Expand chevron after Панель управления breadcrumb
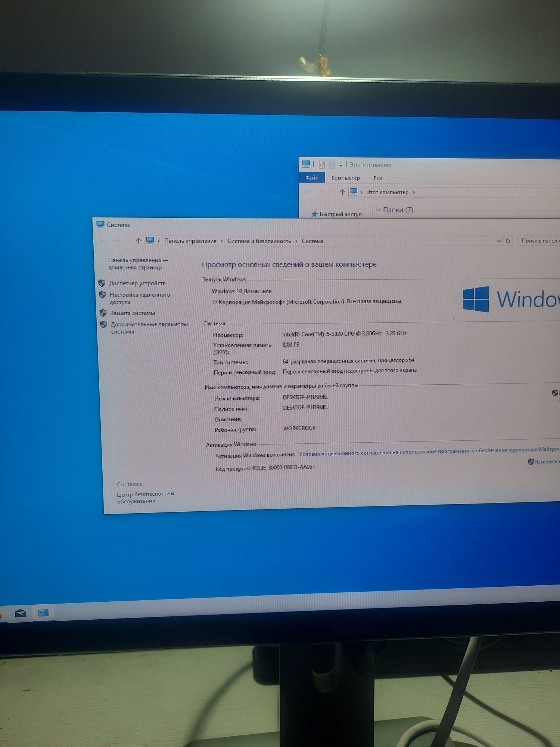The height and width of the screenshot is (747, 560). (x=222, y=241)
